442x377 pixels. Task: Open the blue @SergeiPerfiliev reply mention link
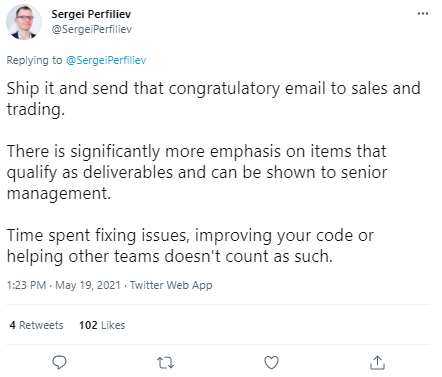106,60
